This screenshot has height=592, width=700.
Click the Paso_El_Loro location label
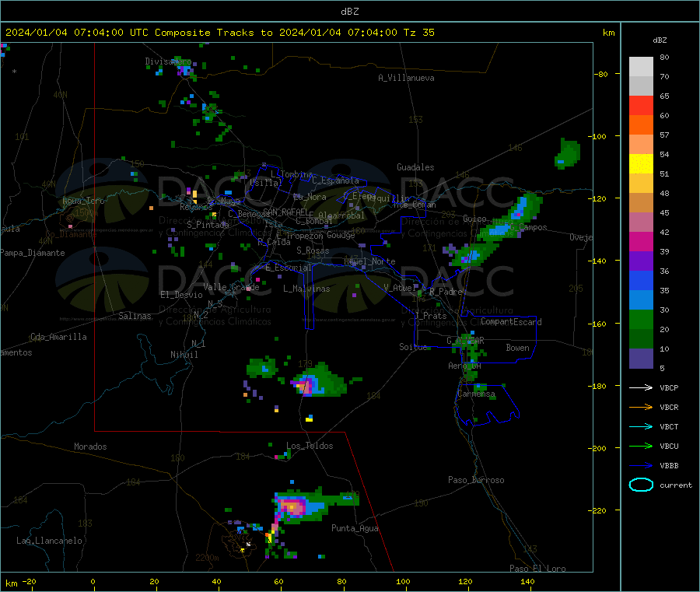[x=537, y=569]
